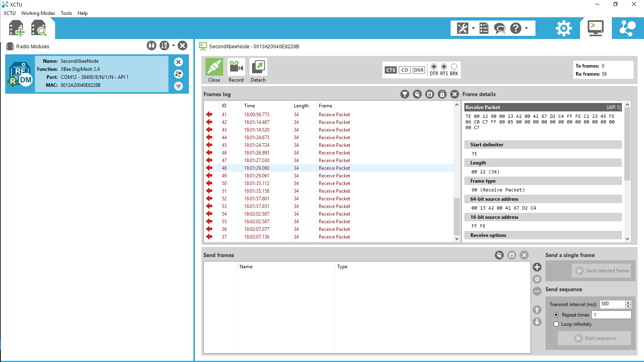This screenshot has height=362, width=644.
Task: Increase the transmit interval stepper
Action: pos(628,302)
